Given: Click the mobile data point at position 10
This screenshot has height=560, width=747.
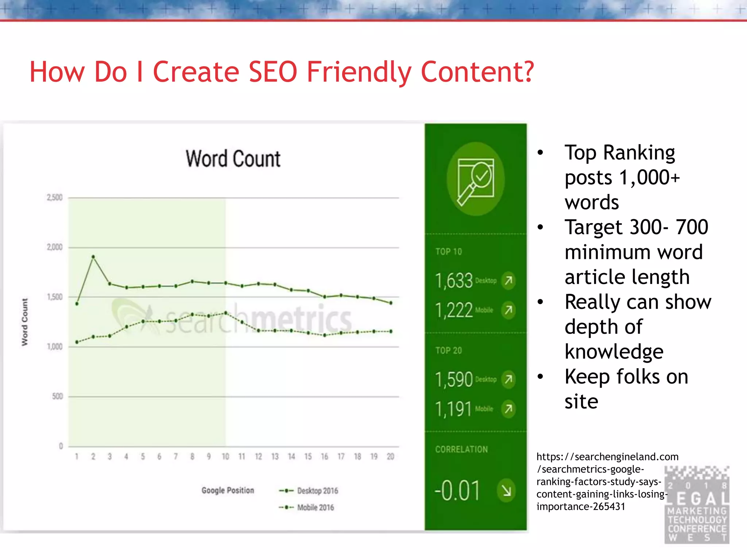Looking at the screenshot, I should pos(226,313).
